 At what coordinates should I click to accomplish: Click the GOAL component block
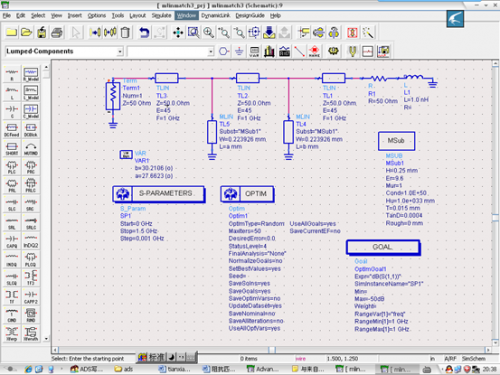(x=383, y=247)
